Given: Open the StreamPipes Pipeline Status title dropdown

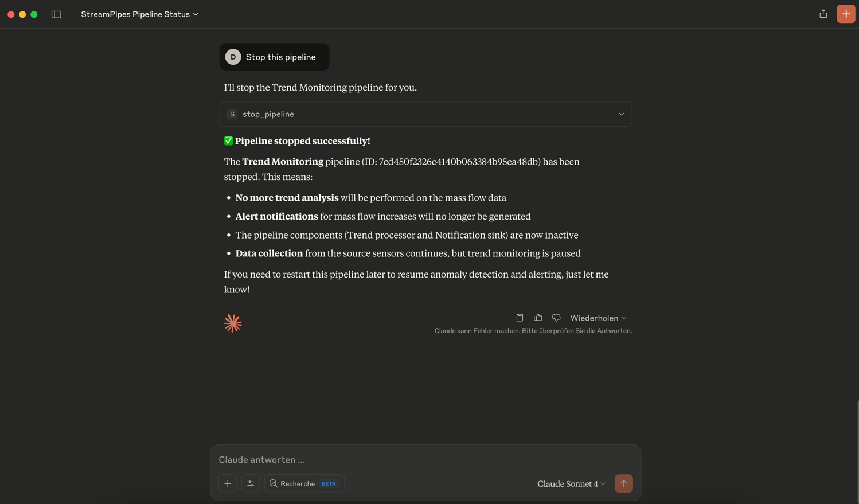Looking at the screenshot, I should (x=139, y=14).
